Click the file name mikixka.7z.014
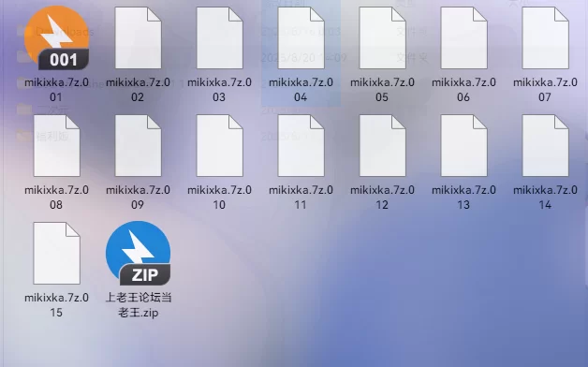The width and height of the screenshot is (588, 367). [545, 198]
